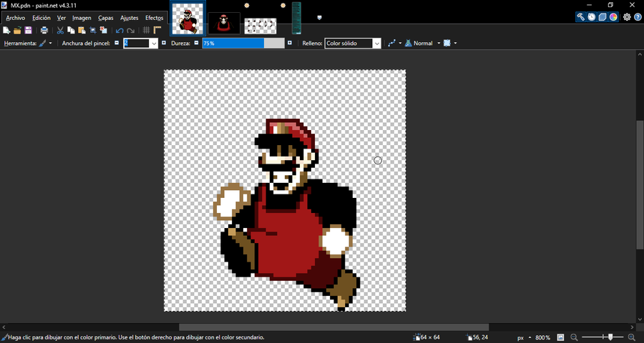Viewport: 644px width, 343px height.
Task: Open the Efectos menu
Action: tap(154, 18)
